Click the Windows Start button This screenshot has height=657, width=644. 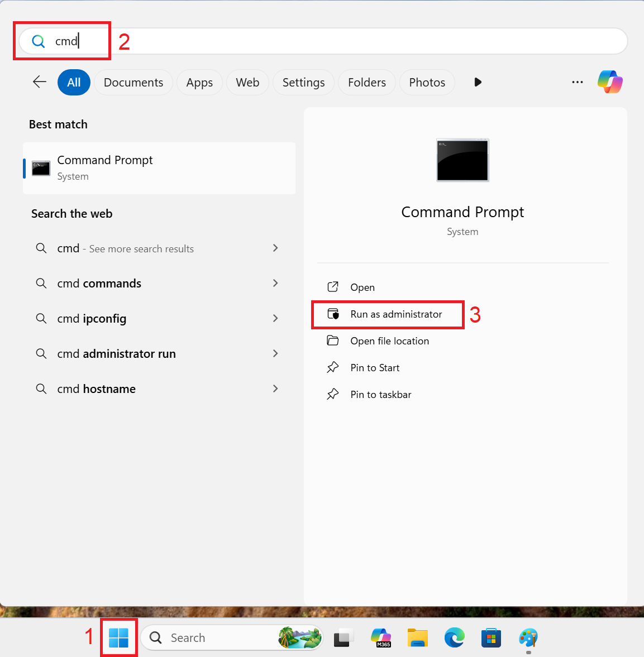(118, 637)
